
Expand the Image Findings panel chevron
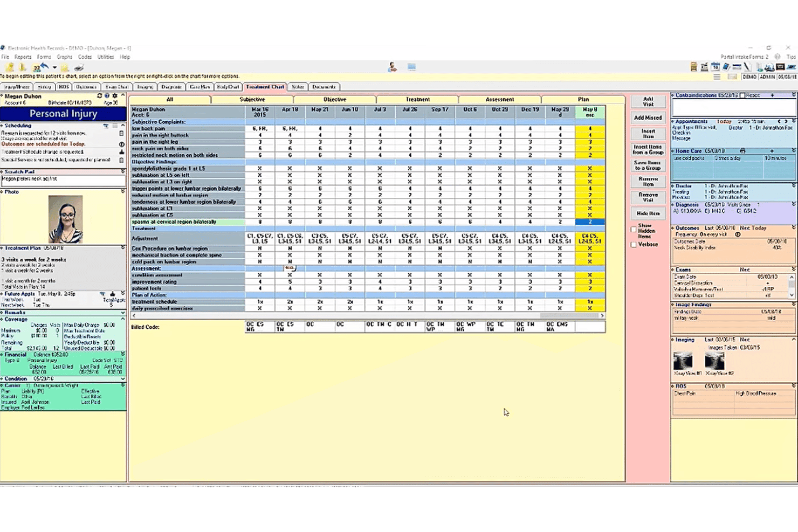pos(794,305)
